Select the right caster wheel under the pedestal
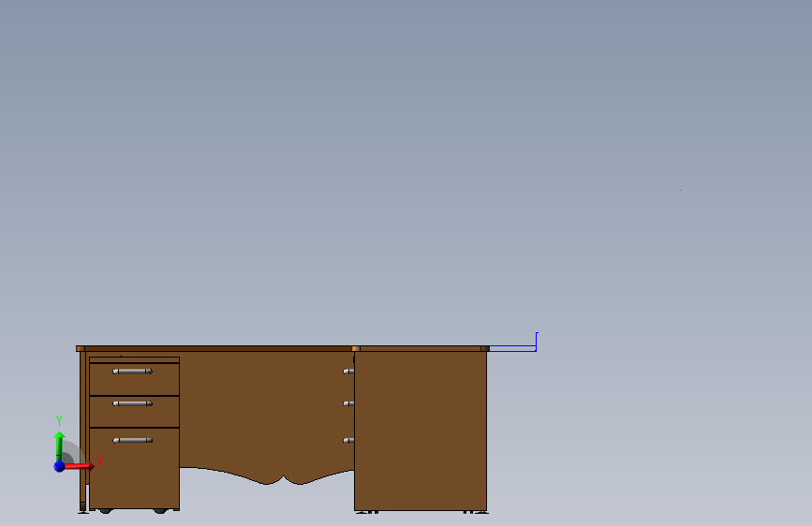 pos(160,511)
